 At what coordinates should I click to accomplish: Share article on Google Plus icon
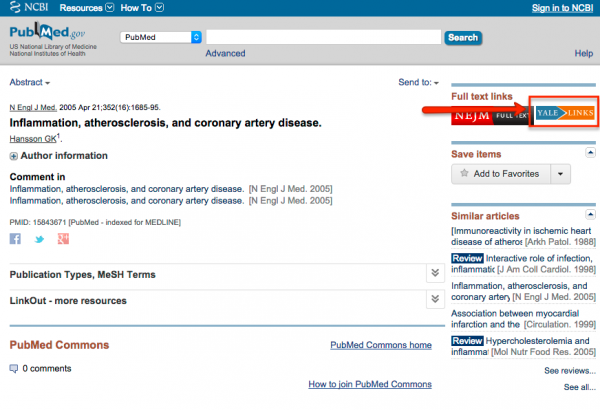click(63, 239)
